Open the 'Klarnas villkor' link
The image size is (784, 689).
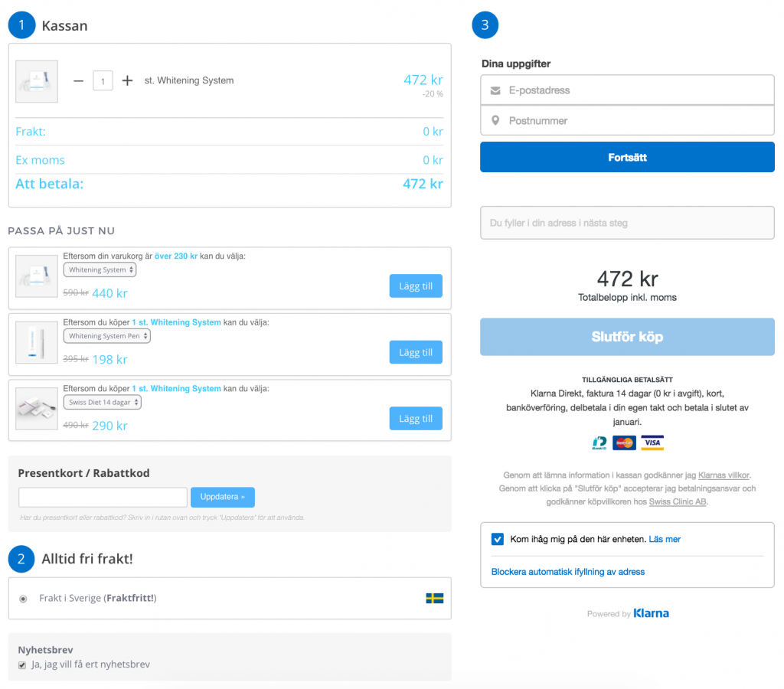coord(724,475)
